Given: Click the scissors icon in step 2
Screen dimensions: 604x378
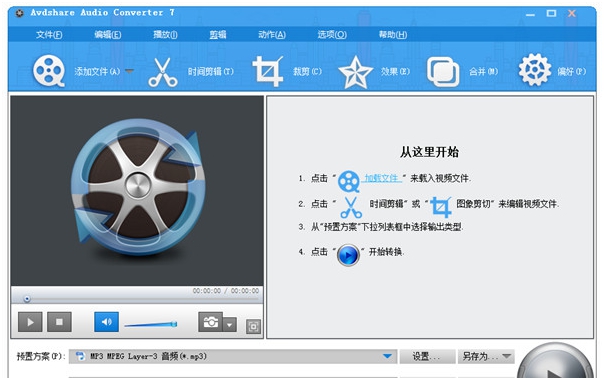Looking at the screenshot, I should click(351, 207).
